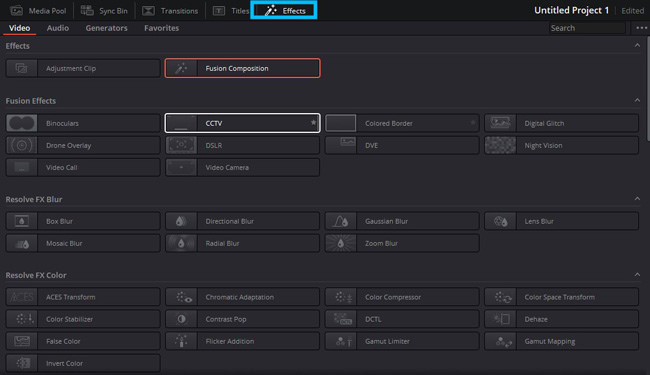Collapse the Effects section
Viewport: 650px width, 375px height.
(x=637, y=45)
